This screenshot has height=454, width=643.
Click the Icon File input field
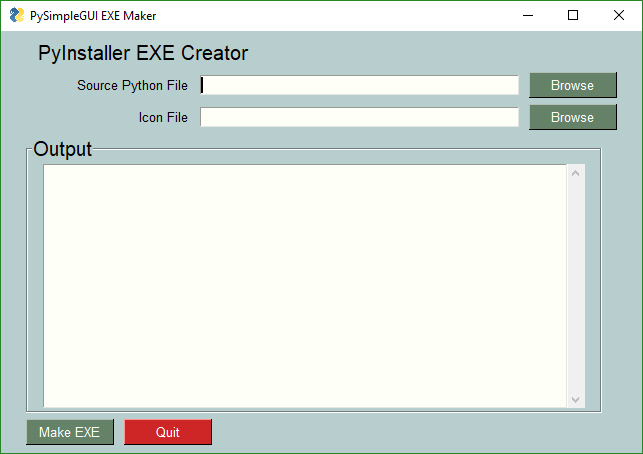[359, 117]
